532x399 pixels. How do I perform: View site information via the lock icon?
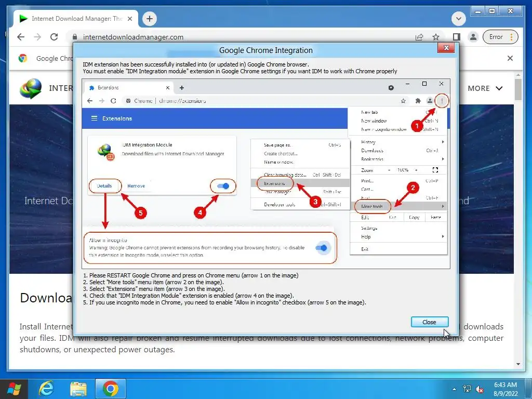click(x=75, y=37)
